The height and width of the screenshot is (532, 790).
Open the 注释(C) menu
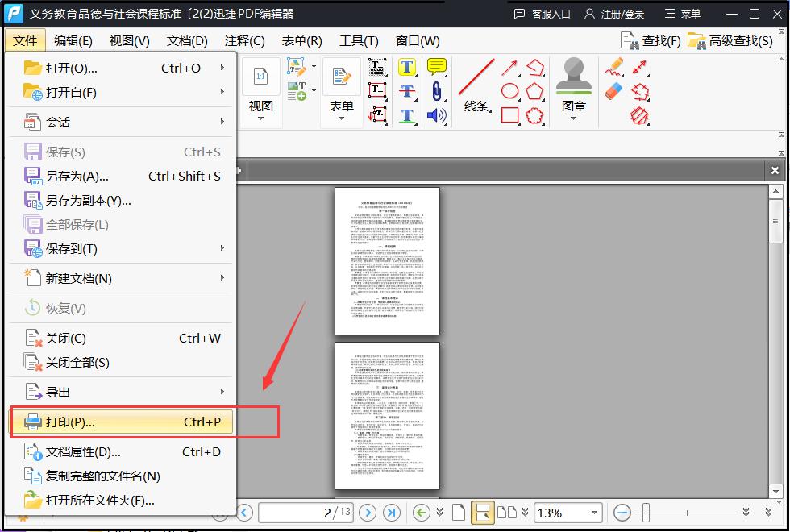(x=243, y=40)
